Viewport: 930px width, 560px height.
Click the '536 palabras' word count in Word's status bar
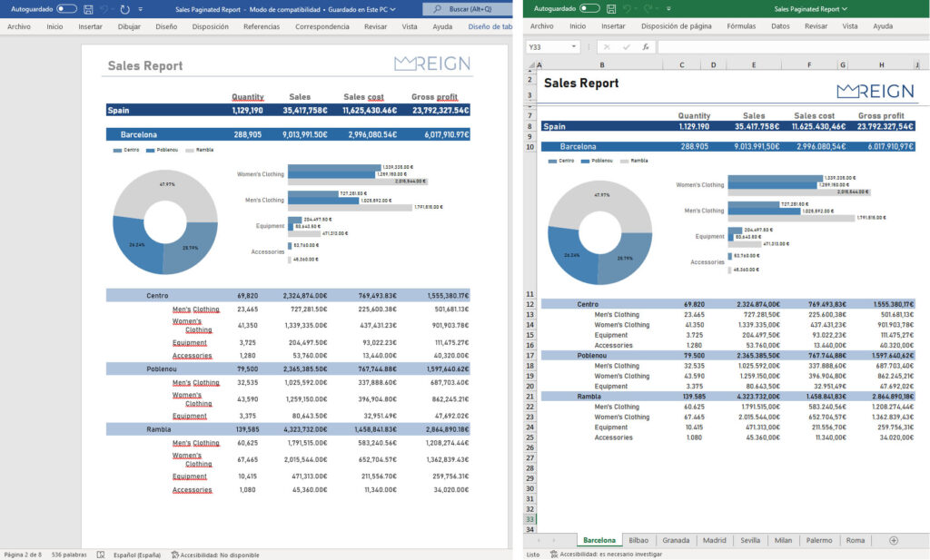[69, 554]
